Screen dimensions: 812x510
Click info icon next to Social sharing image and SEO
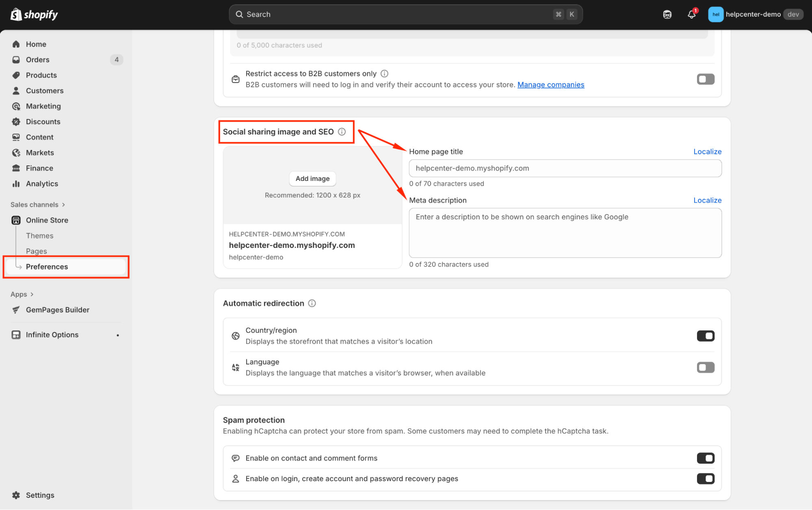point(342,132)
